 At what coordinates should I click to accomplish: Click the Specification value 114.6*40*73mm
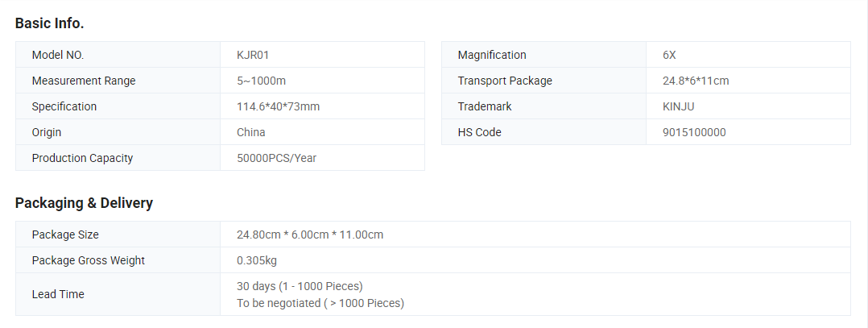pyautogui.click(x=279, y=106)
